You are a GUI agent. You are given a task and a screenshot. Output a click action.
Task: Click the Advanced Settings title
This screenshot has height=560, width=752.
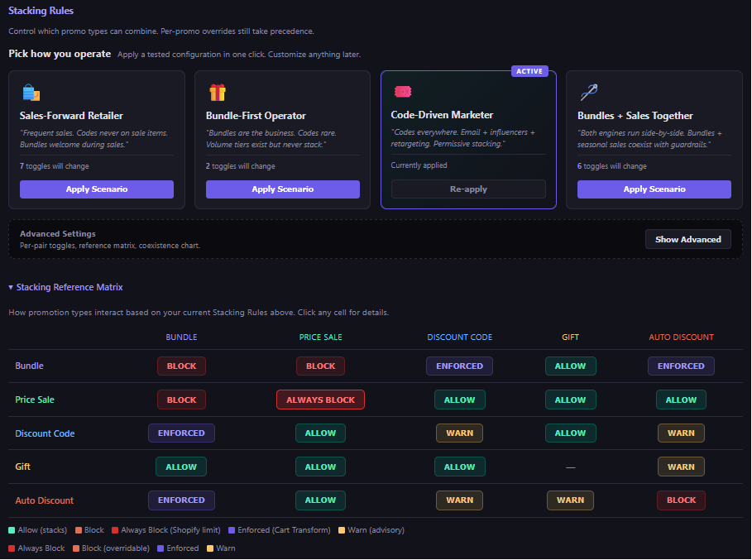click(x=58, y=234)
